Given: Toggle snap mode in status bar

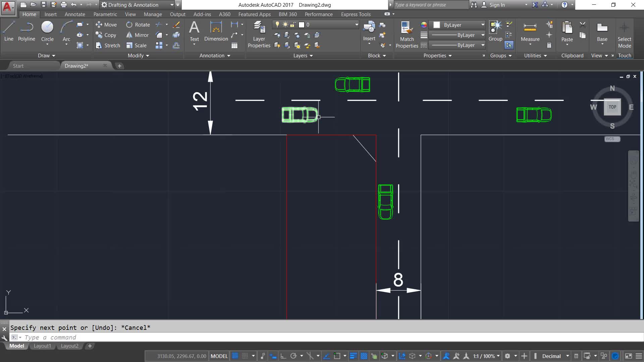Looking at the screenshot, I should [x=245, y=356].
